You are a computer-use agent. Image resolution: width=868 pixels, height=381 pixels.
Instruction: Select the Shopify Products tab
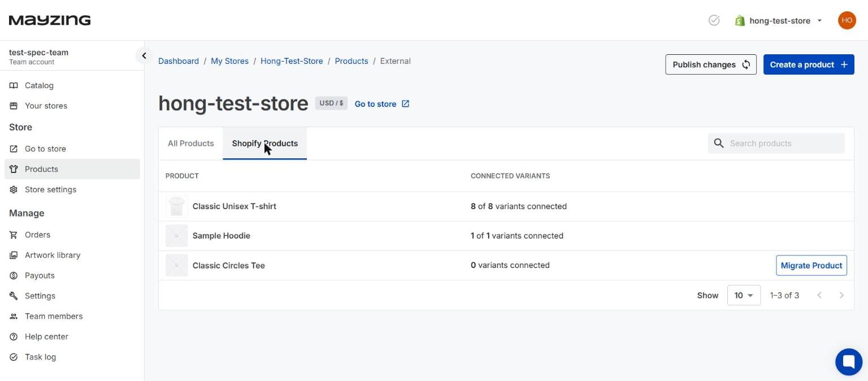click(x=265, y=144)
